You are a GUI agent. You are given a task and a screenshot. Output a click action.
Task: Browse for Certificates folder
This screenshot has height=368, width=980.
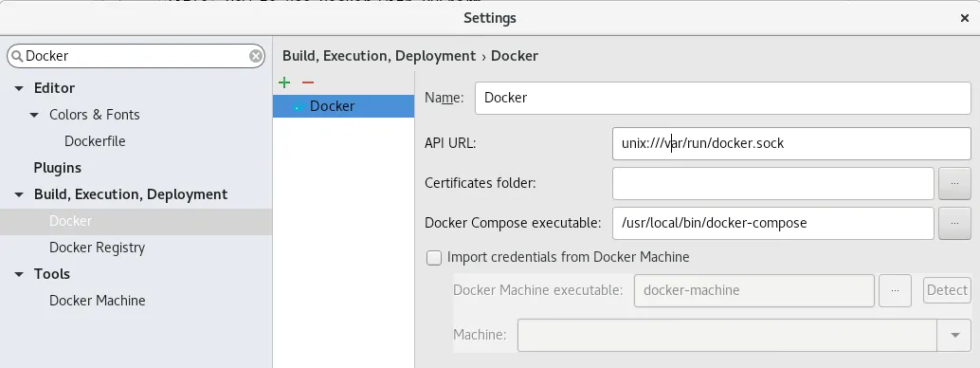(954, 183)
